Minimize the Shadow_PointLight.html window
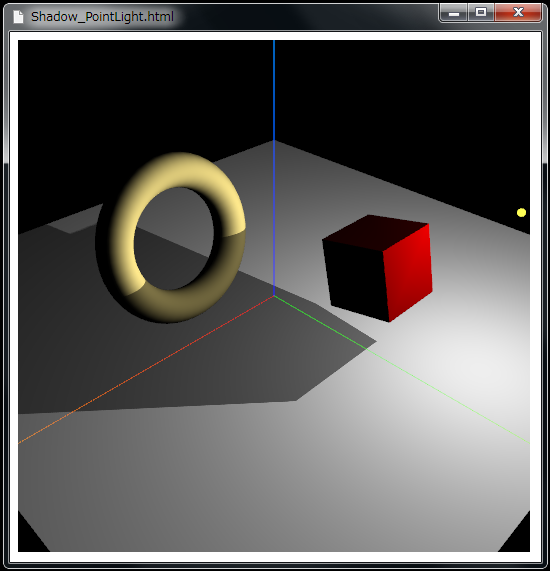The image size is (550, 571). (x=453, y=13)
